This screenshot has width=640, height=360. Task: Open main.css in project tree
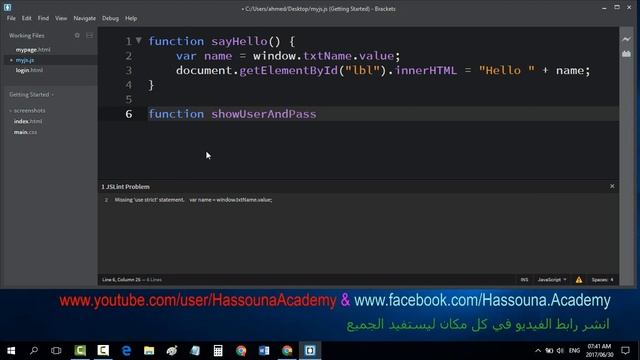coord(25,132)
